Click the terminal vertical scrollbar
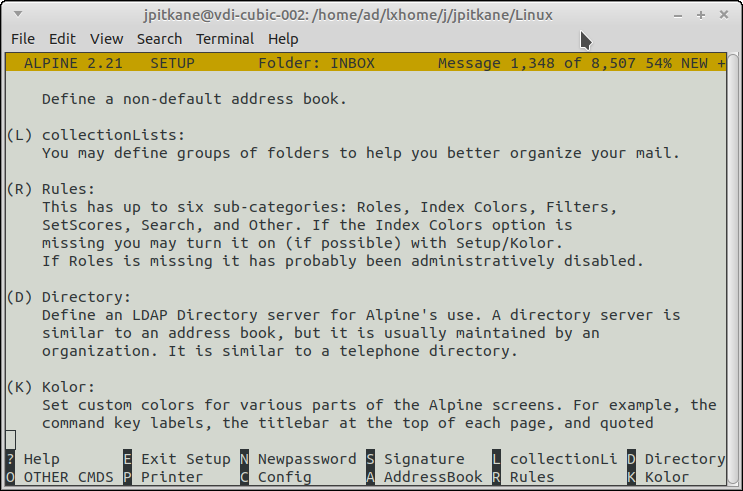 point(733,268)
